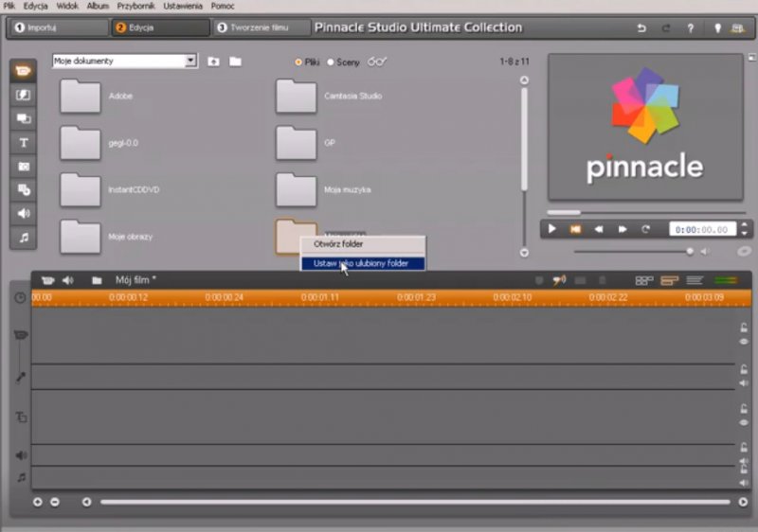Toggle video track lock icon on timeline
Image resolution: width=758 pixels, height=532 pixels.
click(744, 328)
